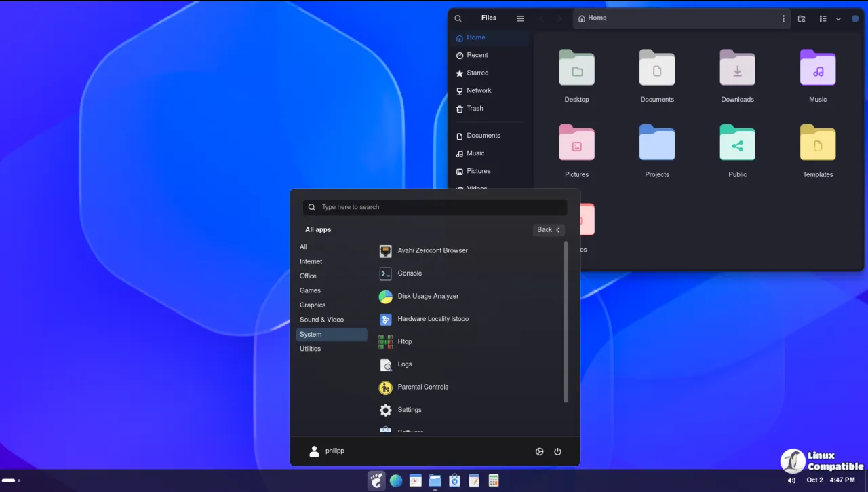
Task: Select the Games category
Action: 332,290
